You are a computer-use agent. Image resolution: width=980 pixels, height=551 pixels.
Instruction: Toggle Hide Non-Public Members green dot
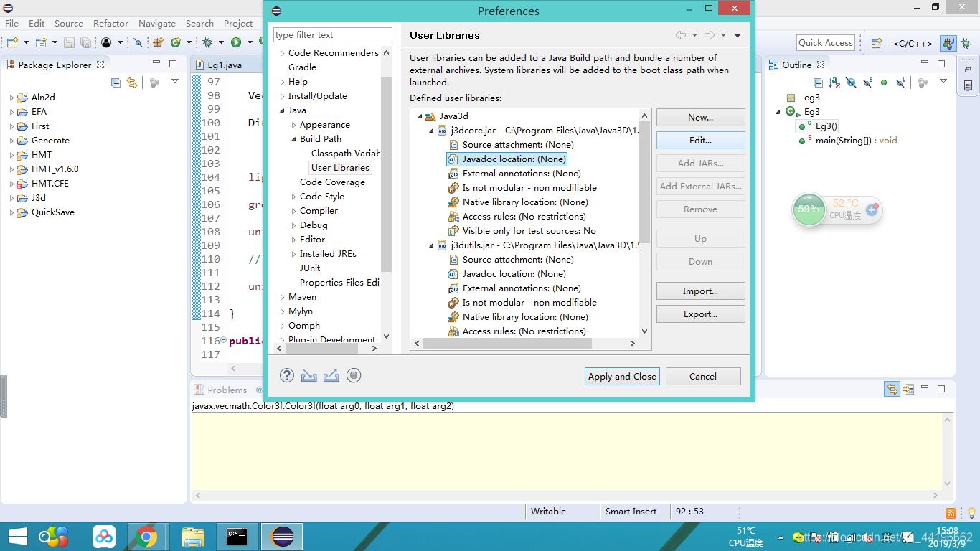(x=884, y=83)
